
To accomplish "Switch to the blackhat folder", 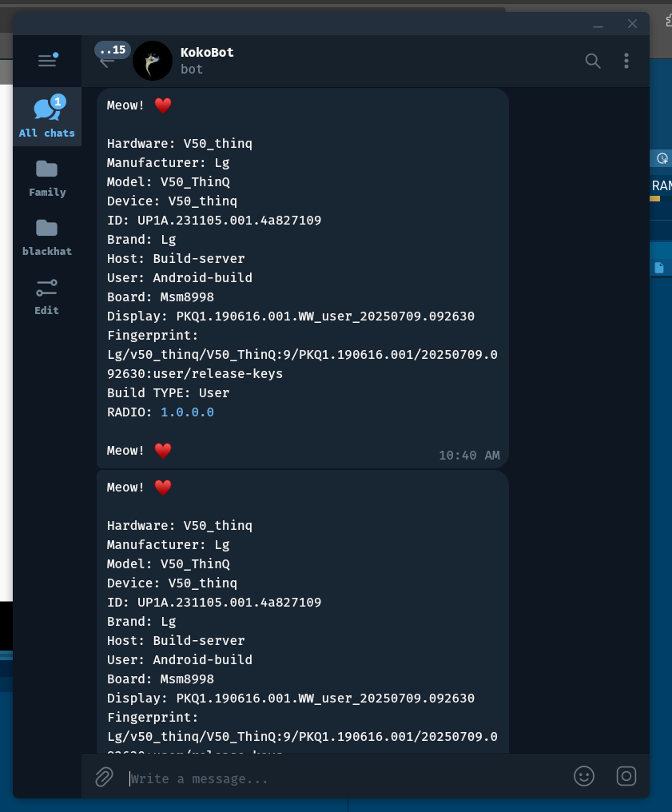I will (x=47, y=237).
